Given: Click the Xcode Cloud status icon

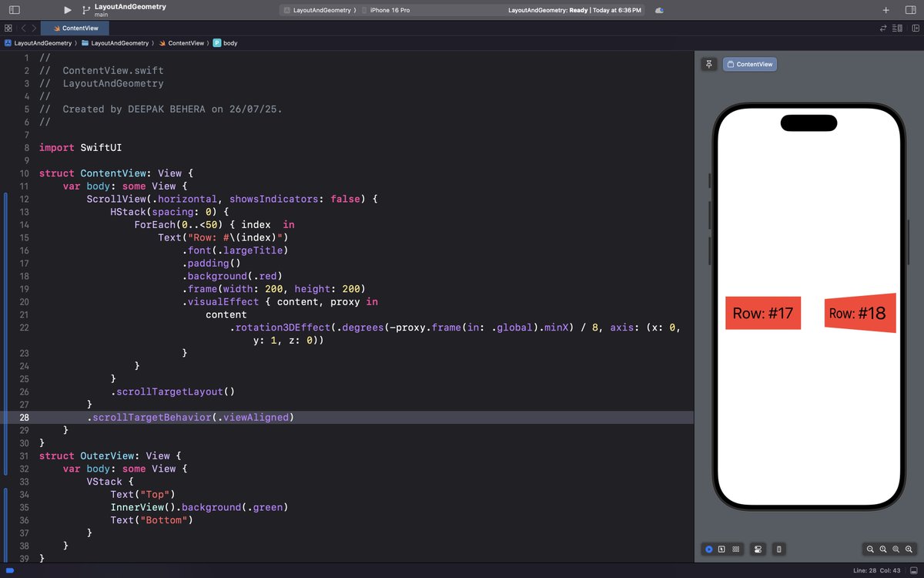Looking at the screenshot, I should click(659, 10).
